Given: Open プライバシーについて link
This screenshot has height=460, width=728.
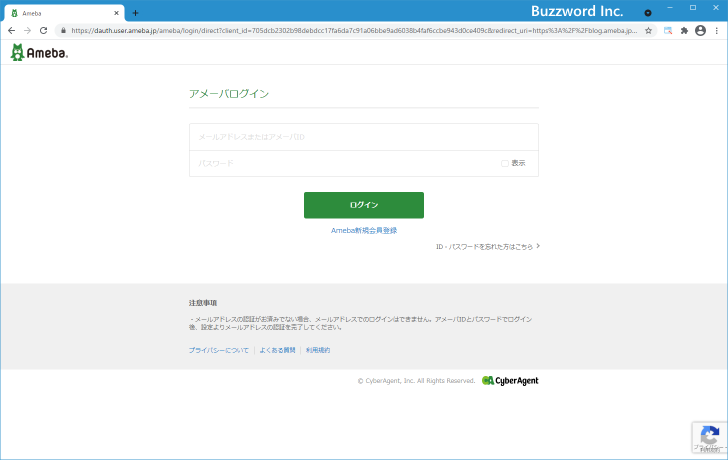Looking at the screenshot, I should click(x=219, y=350).
